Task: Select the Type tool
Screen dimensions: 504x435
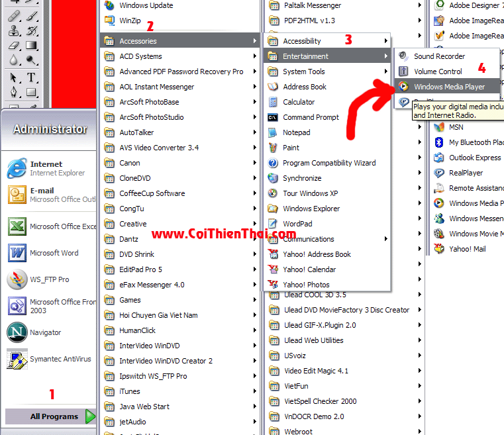Action: [x=32, y=77]
